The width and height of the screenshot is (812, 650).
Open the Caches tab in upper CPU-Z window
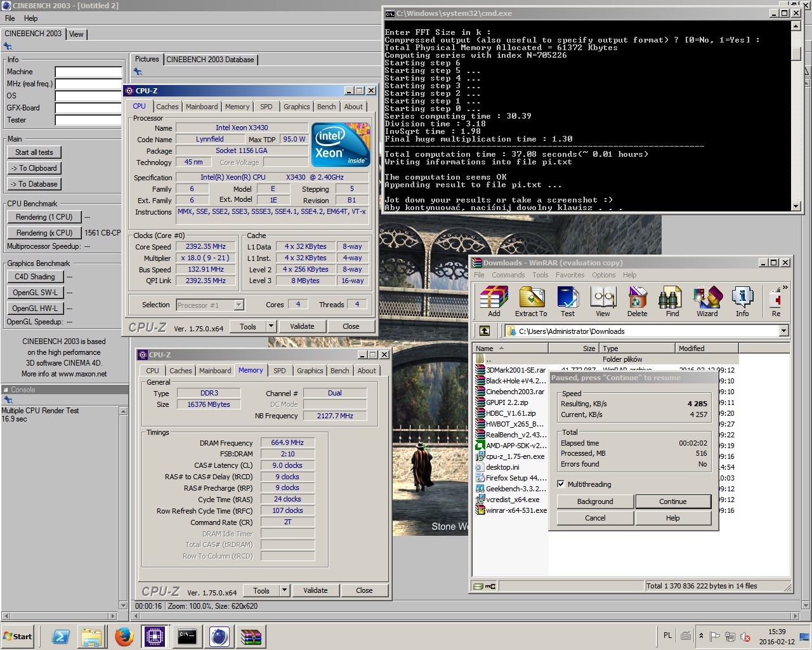(x=167, y=107)
